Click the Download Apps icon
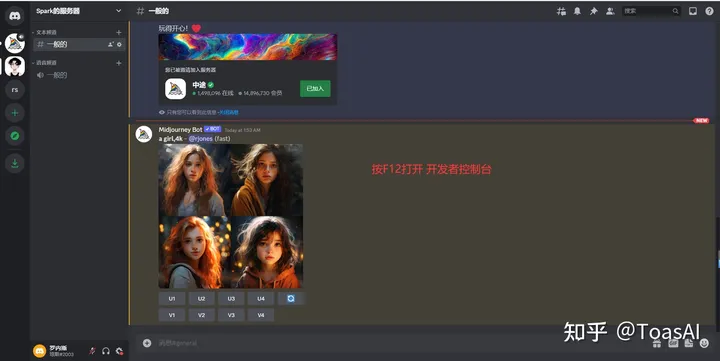This screenshot has width=720, height=361. (x=15, y=163)
